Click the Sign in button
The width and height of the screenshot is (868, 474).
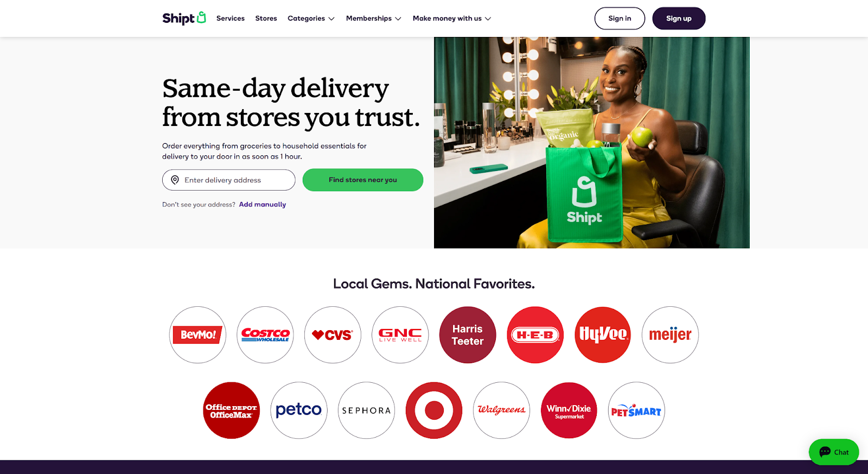620,18
